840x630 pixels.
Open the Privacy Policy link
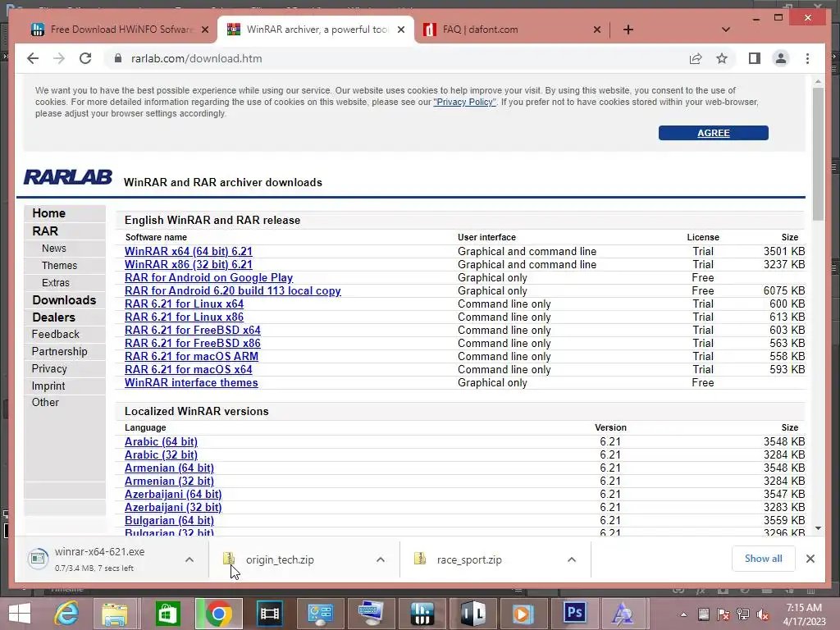pos(464,102)
